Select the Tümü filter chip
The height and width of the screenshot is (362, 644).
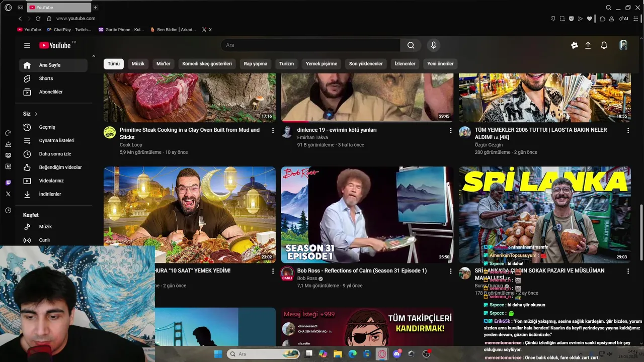click(114, 64)
